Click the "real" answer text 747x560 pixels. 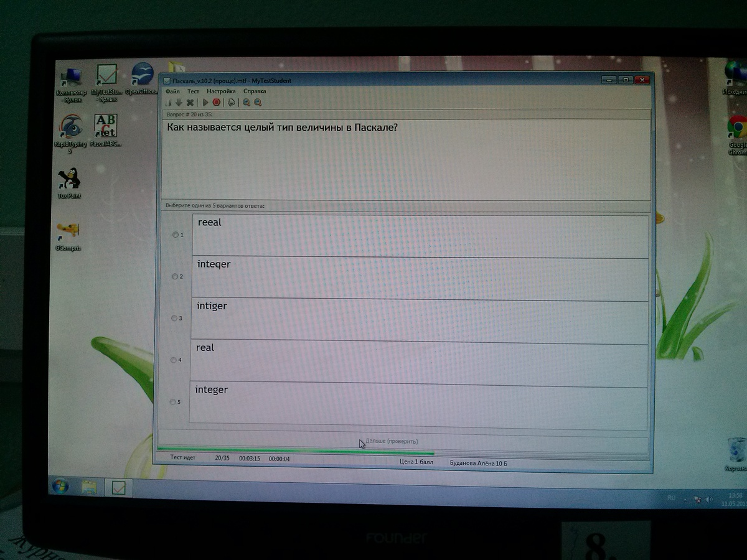(x=205, y=347)
